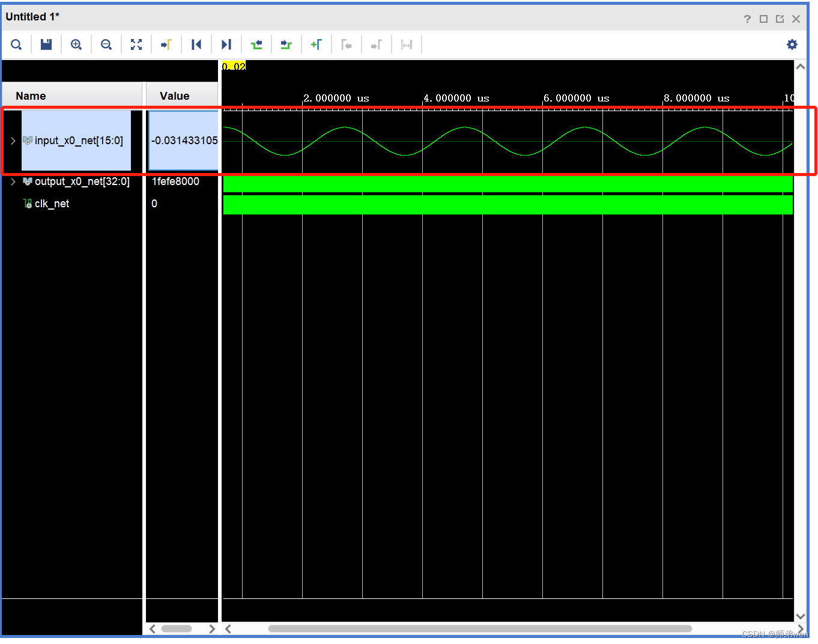Select the clk_net signal row
This screenshot has height=644, width=818.
pos(52,204)
